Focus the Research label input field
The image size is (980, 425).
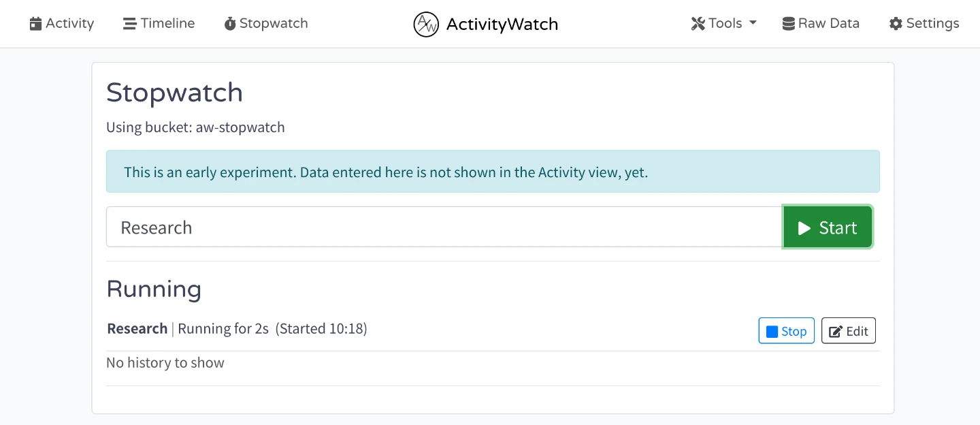444,227
